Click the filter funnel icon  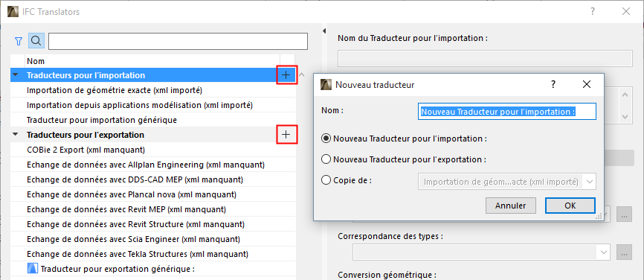pyautogui.click(x=18, y=41)
